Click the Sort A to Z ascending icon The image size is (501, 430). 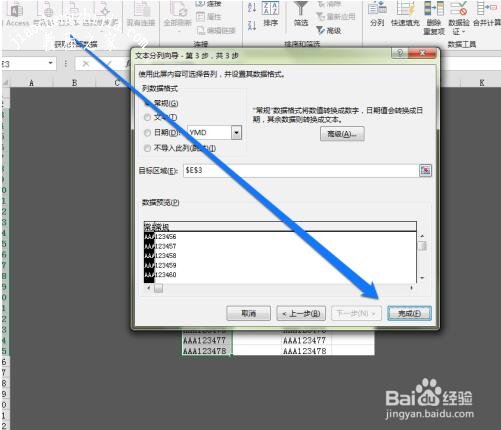(252, 7)
